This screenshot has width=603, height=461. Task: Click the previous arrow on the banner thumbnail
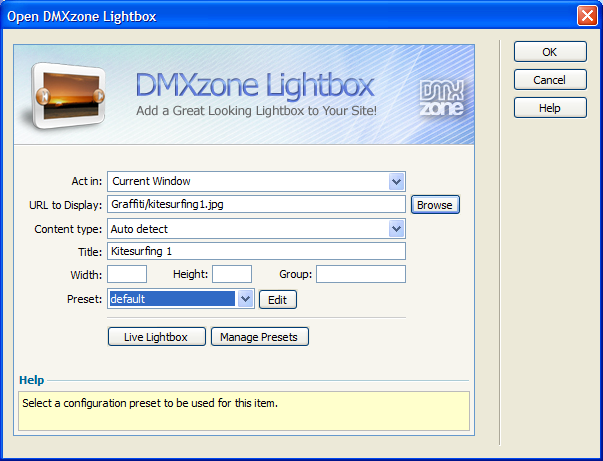pos(43,96)
